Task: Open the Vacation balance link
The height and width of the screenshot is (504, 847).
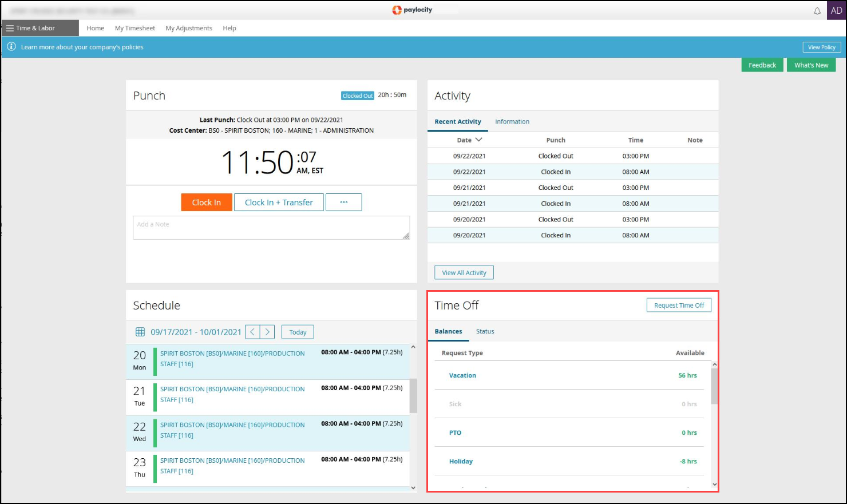Action: 462,375
